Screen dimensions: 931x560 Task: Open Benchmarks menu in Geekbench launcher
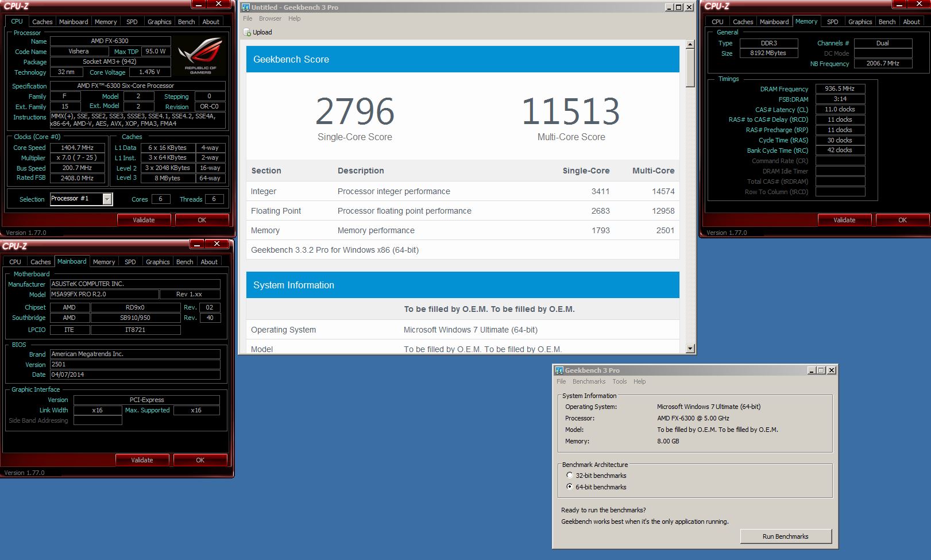click(589, 381)
